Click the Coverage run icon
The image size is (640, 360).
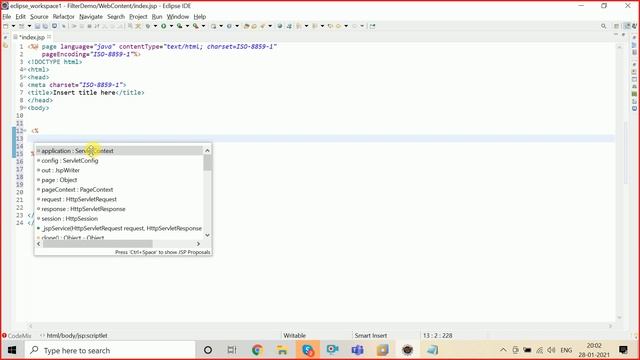179,26
